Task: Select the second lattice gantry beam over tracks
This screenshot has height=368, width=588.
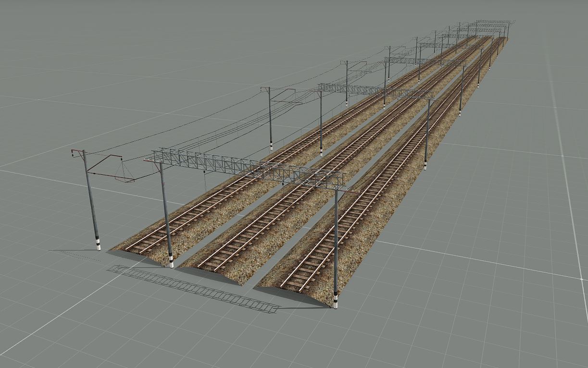Action: (375, 91)
